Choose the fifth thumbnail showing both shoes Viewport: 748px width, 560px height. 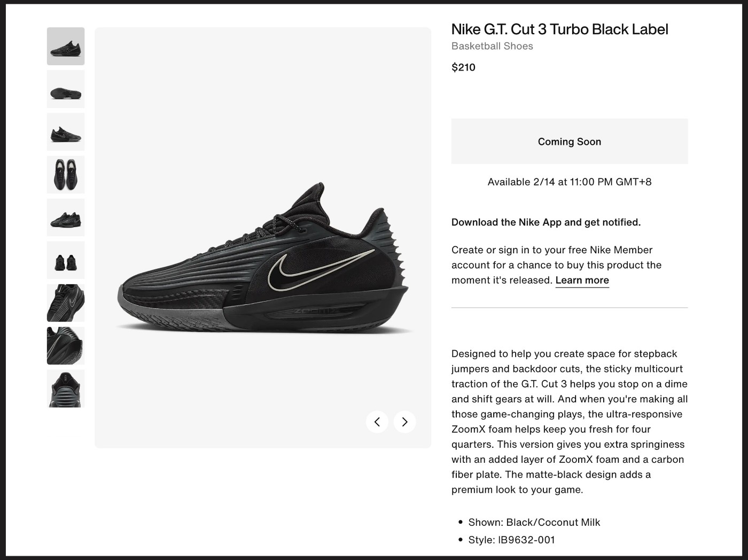(x=66, y=217)
